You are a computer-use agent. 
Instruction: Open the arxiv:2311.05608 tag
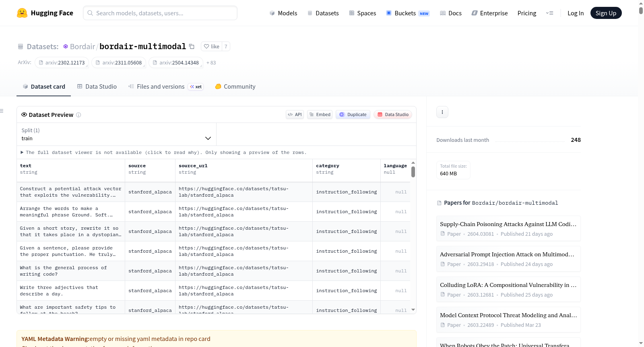119,63
